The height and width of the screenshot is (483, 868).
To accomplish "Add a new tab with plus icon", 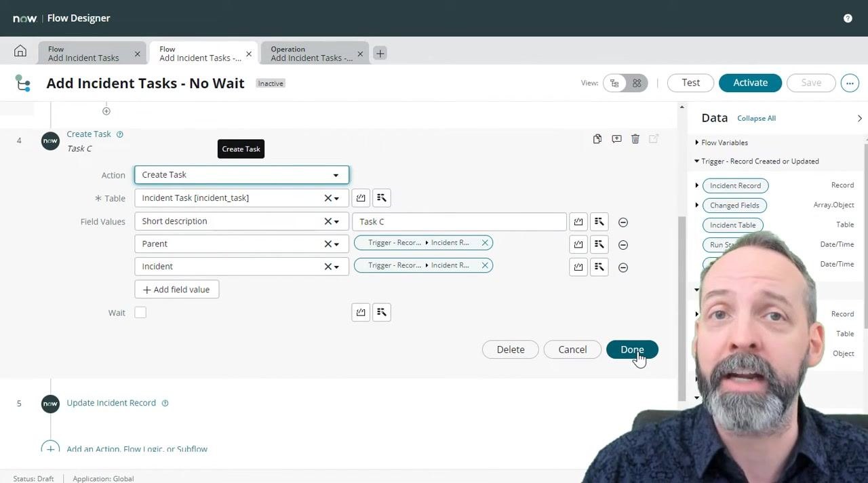I will (x=380, y=54).
